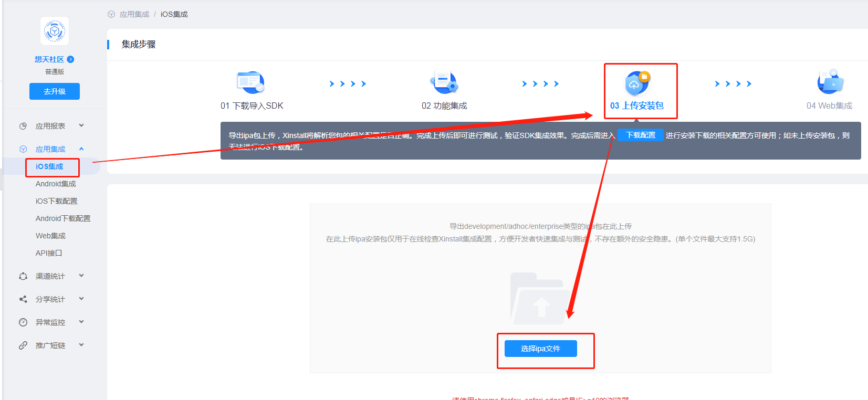Click the breadcrumb cube icon
The width and height of the screenshot is (868, 400).
click(111, 14)
